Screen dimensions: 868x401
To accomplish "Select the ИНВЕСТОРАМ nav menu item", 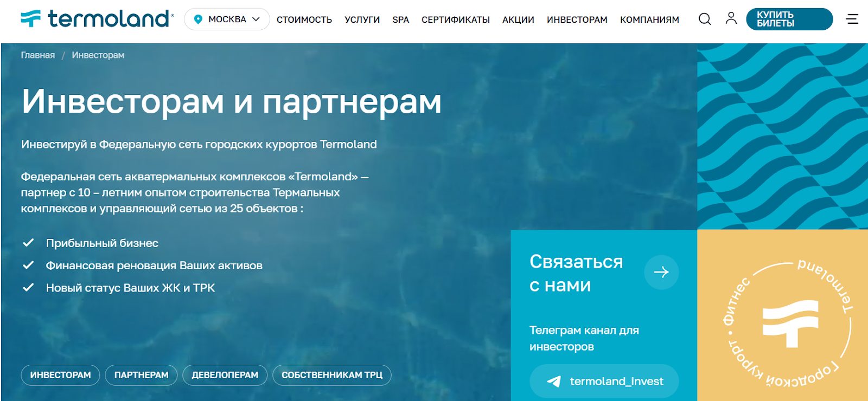I will [577, 20].
